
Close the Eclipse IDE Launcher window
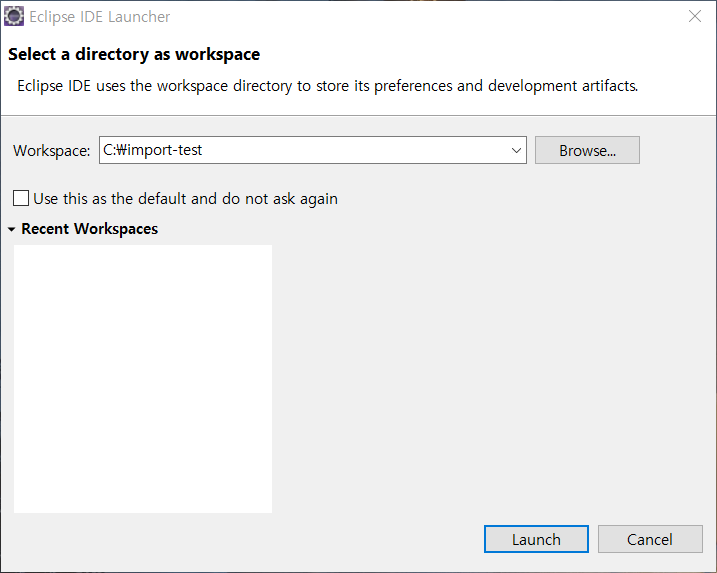click(695, 16)
